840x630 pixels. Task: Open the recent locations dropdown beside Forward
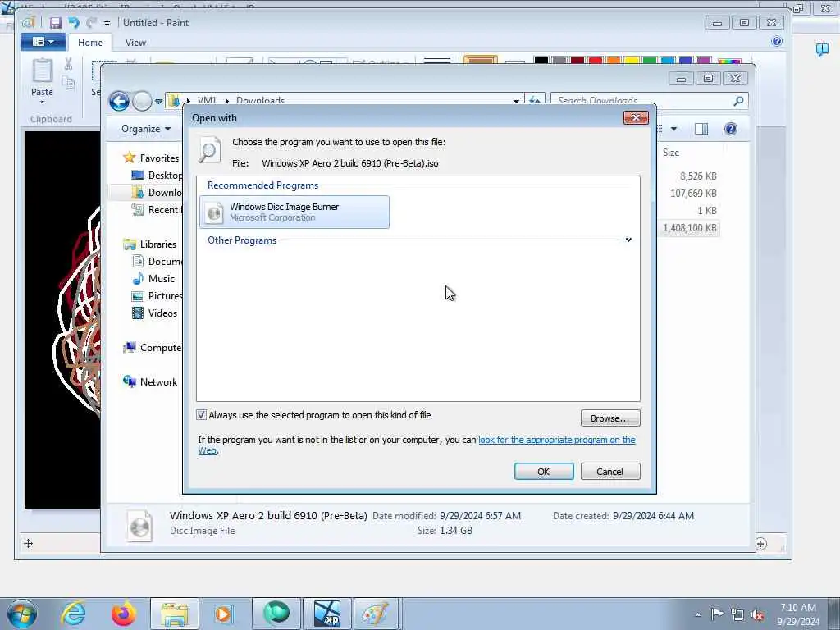click(158, 101)
